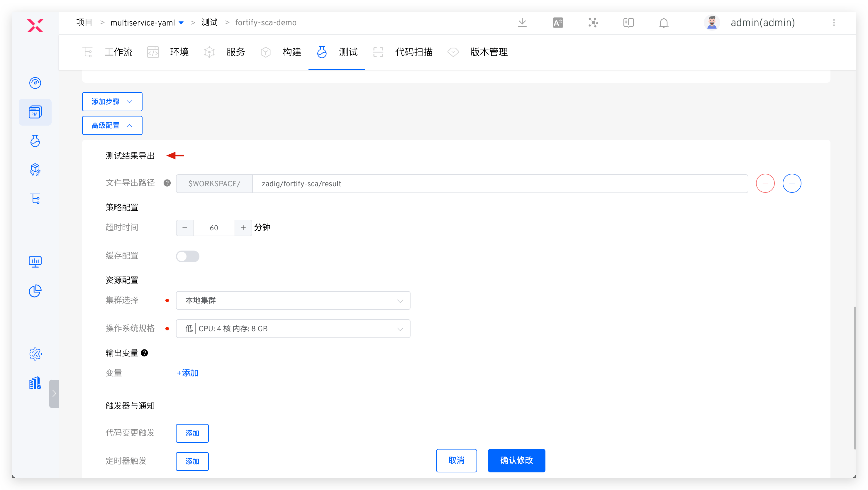This screenshot has width=868, height=490.
Task: Click the notification bell icon
Action: (x=664, y=23)
